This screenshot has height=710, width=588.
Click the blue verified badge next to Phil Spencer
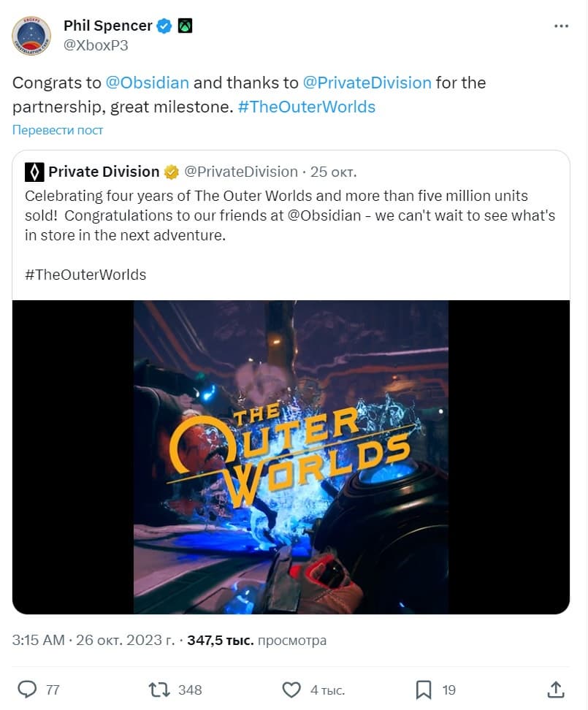(164, 26)
